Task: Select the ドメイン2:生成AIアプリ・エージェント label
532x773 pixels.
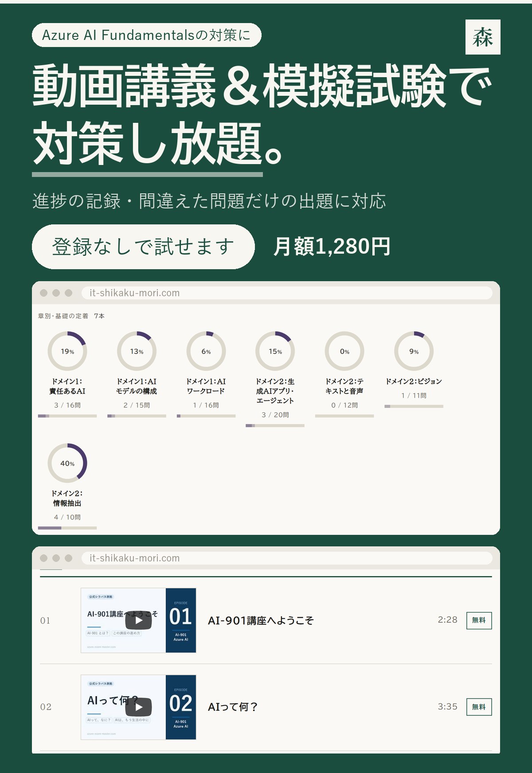Action: pos(275,391)
